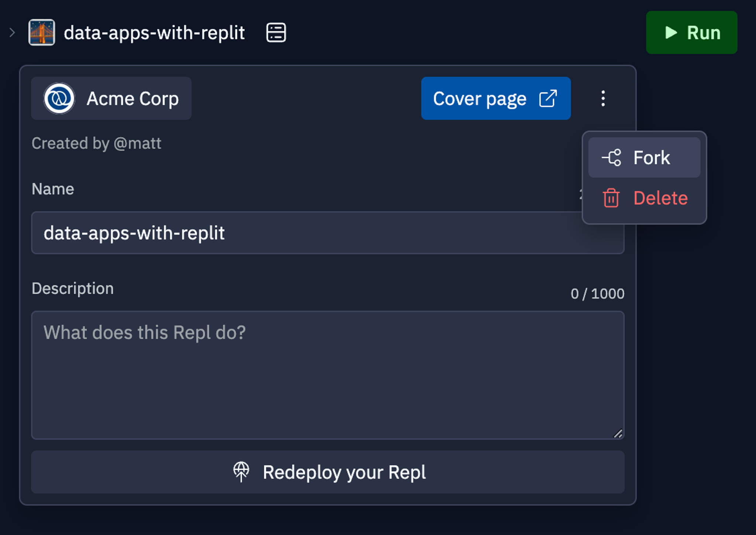Click the database icon beside the Repl title

coord(275,33)
